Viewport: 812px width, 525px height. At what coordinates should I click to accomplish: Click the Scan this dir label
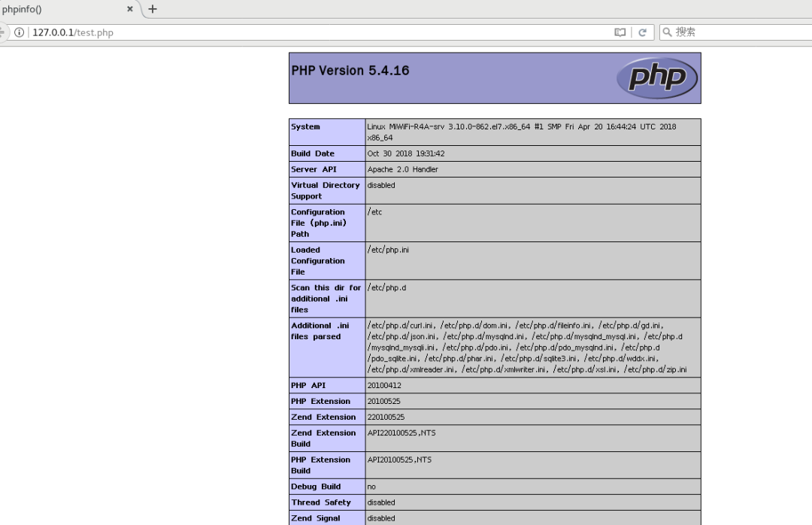pos(326,299)
